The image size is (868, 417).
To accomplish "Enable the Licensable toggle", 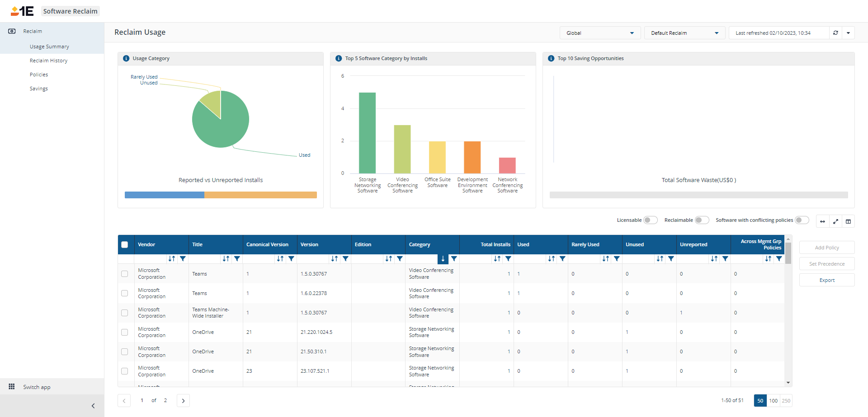I will click(x=650, y=220).
